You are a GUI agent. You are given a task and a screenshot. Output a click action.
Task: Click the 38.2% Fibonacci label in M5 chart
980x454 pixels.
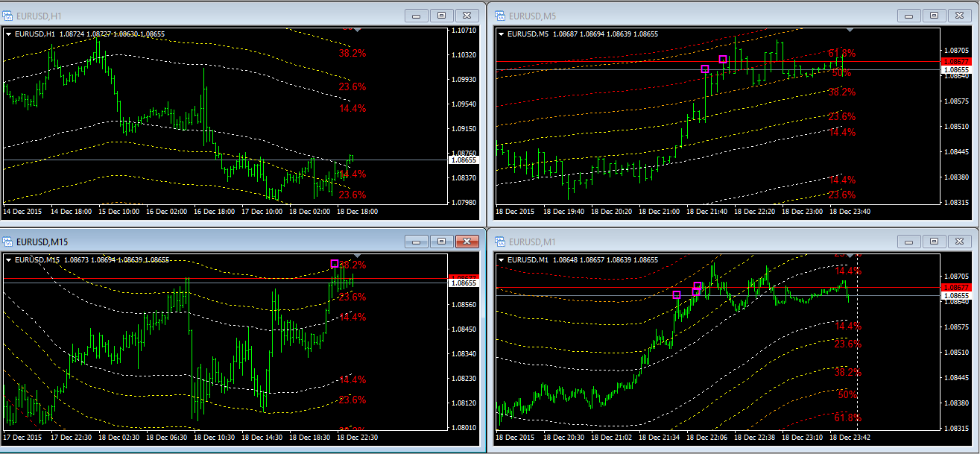click(842, 92)
